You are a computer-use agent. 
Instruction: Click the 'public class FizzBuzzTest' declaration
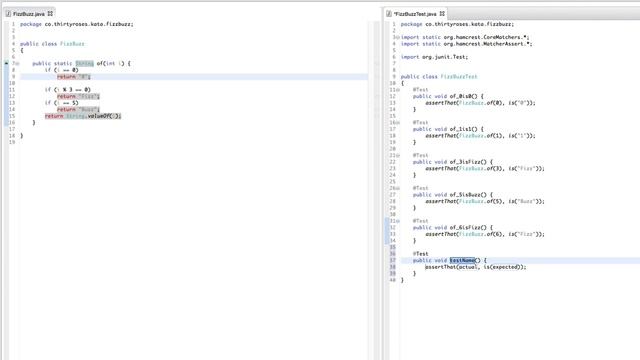[x=439, y=76]
